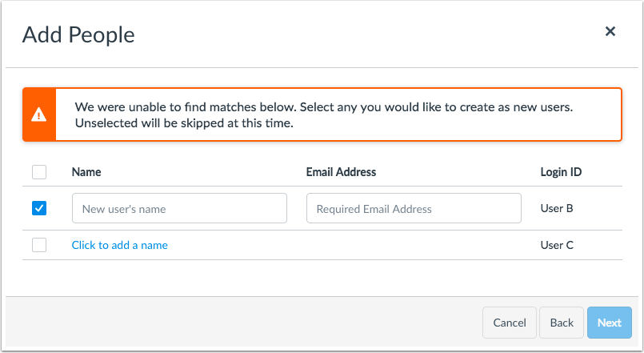Select the User C login ID text

click(557, 245)
